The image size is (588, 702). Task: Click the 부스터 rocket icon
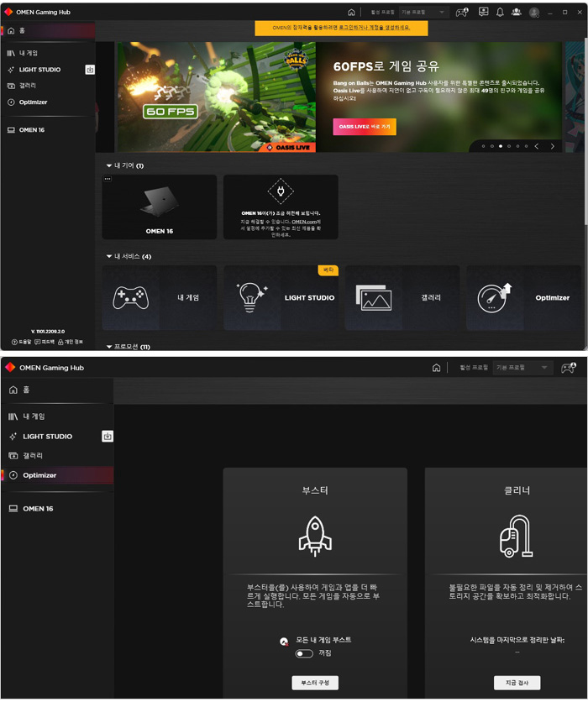point(315,536)
